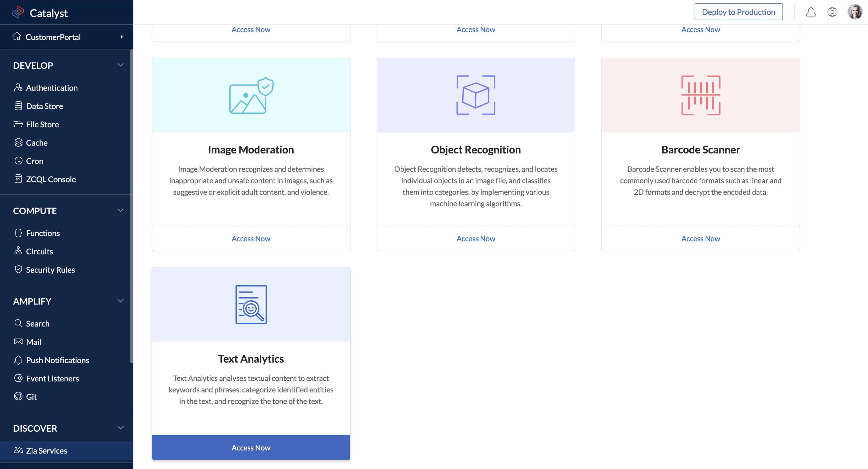868x469 pixels.
Task: Launch the ZCQL Console
Action: click(50, 179)
